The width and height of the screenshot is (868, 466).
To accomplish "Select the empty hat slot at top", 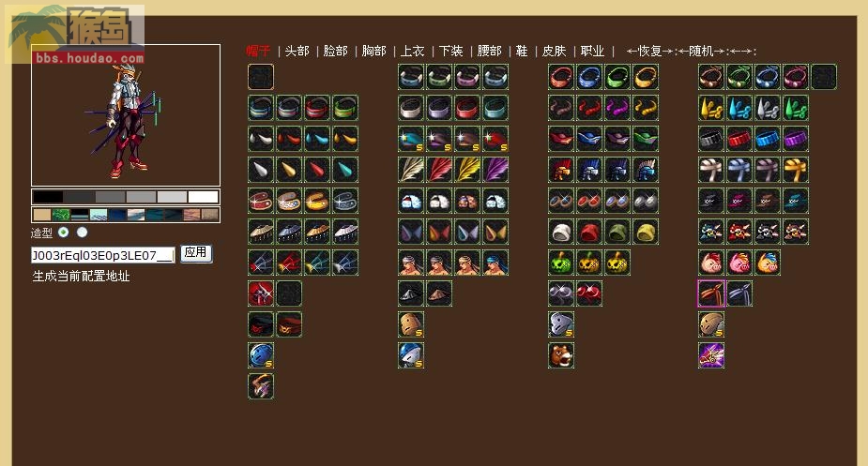I will pyautogui.click(x=261, y=76).
